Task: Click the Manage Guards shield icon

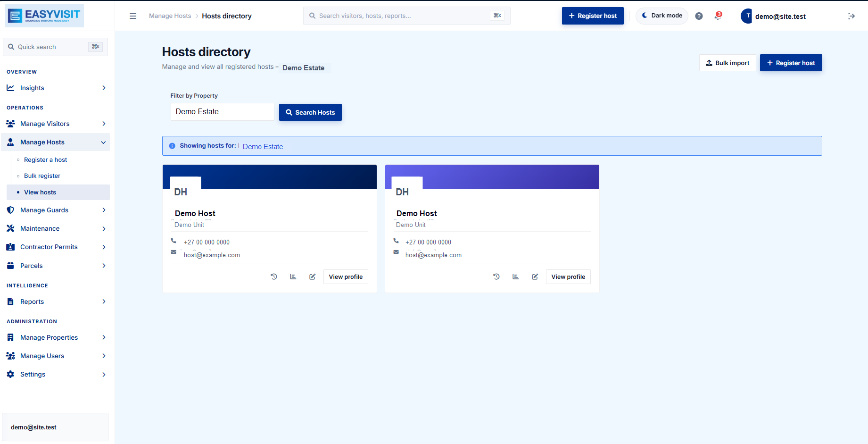Action: (x=10, y=210)
